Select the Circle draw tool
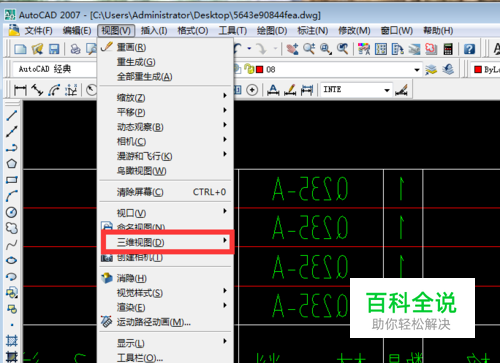500x363 pixels. tap(12, 212)
